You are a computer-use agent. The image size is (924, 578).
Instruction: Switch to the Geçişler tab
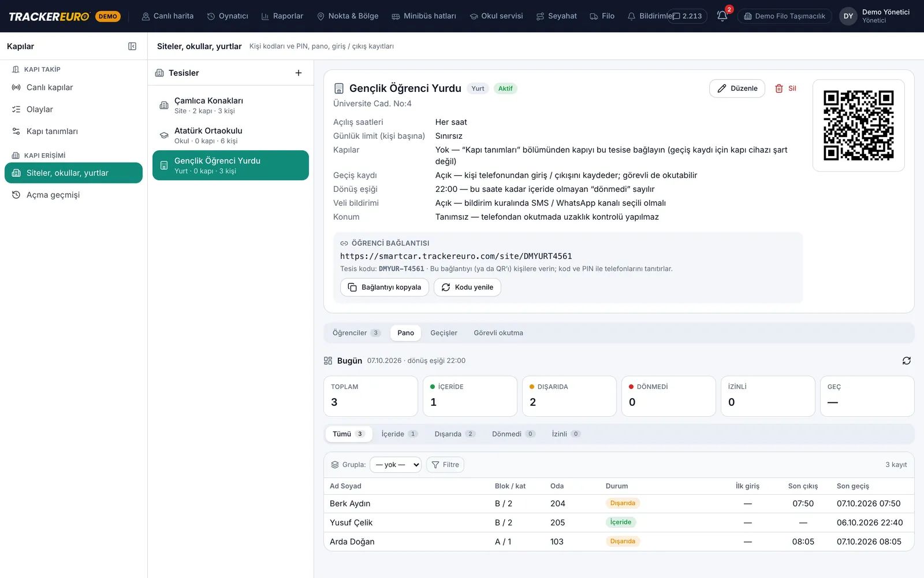pyautogui.click(x=444, y=333)
